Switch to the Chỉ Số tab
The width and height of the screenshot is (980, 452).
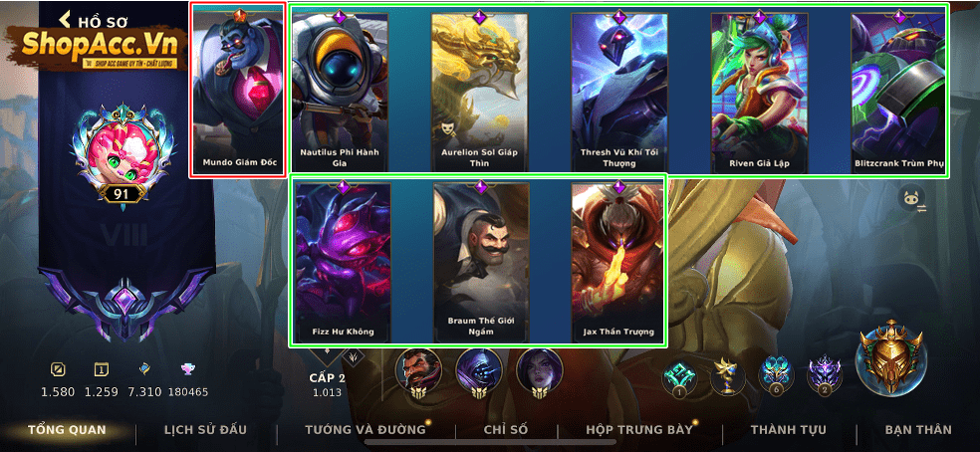point(506,430)
